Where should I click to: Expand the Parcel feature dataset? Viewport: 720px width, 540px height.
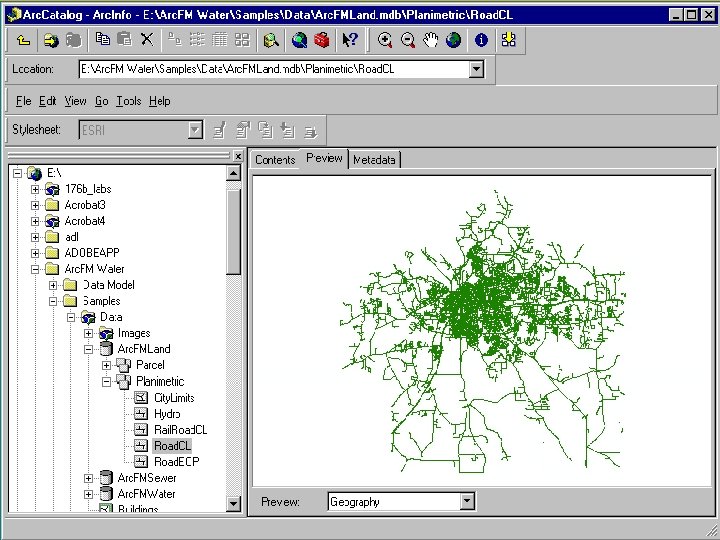[x=106, y=366]
